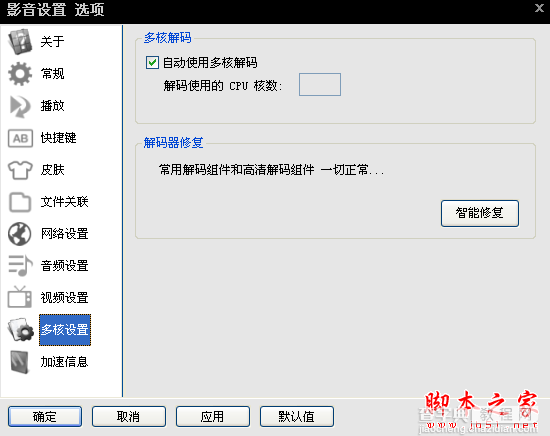Viewport: 550px width, 436px height.
Task: Click the 解码器修复 group title
Action: click(173, 143)
